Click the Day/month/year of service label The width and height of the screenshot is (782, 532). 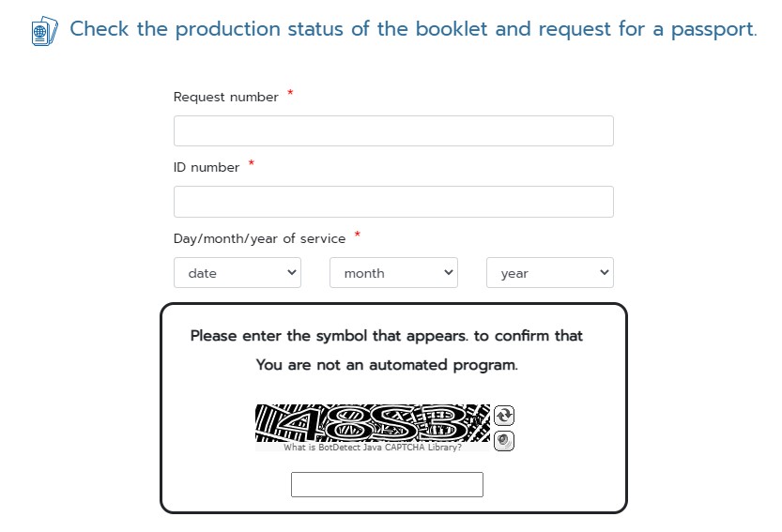(x=259, y=239)
